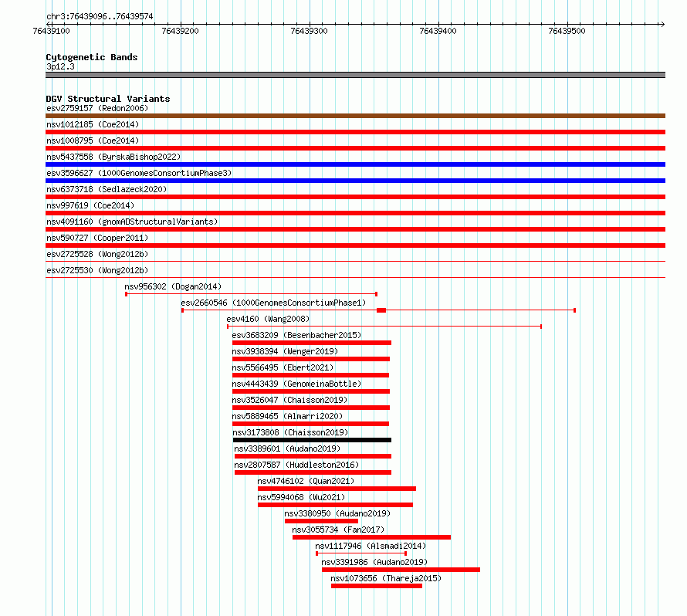Click esv2725530 (Wong2012b) label

(x=97, y=270)
